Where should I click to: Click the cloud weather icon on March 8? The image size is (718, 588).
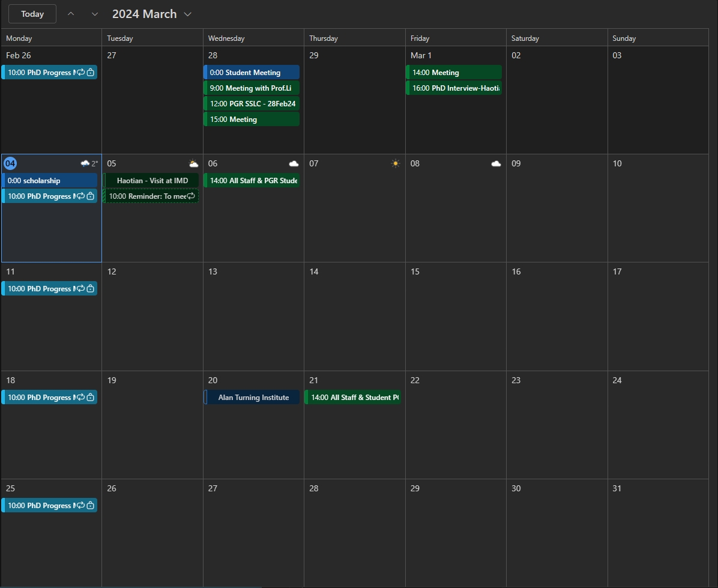click(496, 163)
